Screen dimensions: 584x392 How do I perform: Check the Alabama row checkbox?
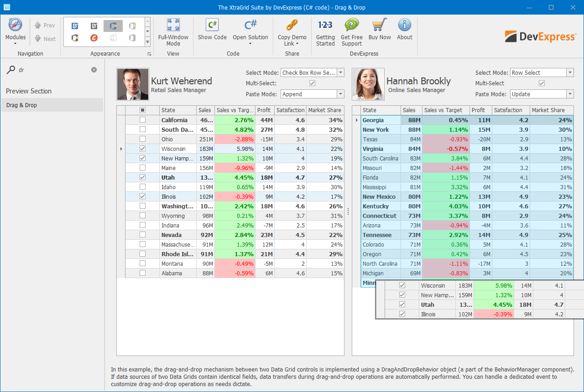(143, 273)
